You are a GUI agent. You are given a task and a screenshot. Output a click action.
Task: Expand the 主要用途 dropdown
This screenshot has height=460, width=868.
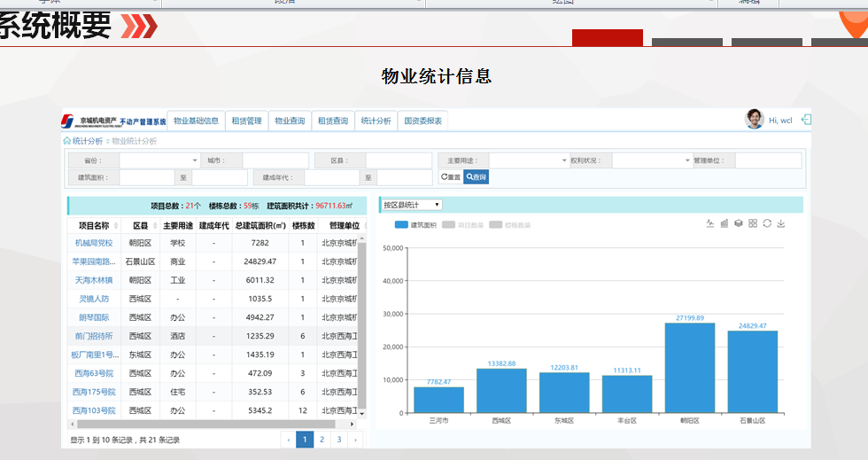pos(529,160)
